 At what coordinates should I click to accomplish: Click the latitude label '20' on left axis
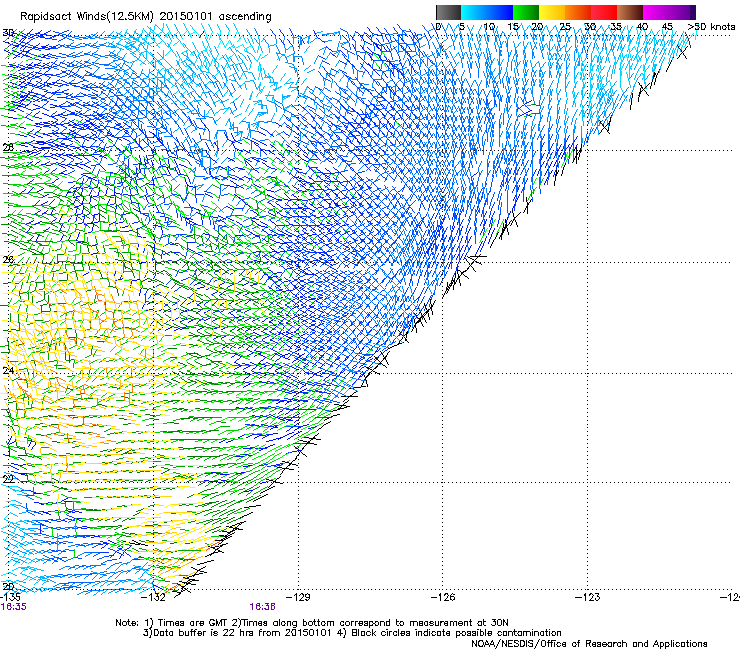(8, 587)
